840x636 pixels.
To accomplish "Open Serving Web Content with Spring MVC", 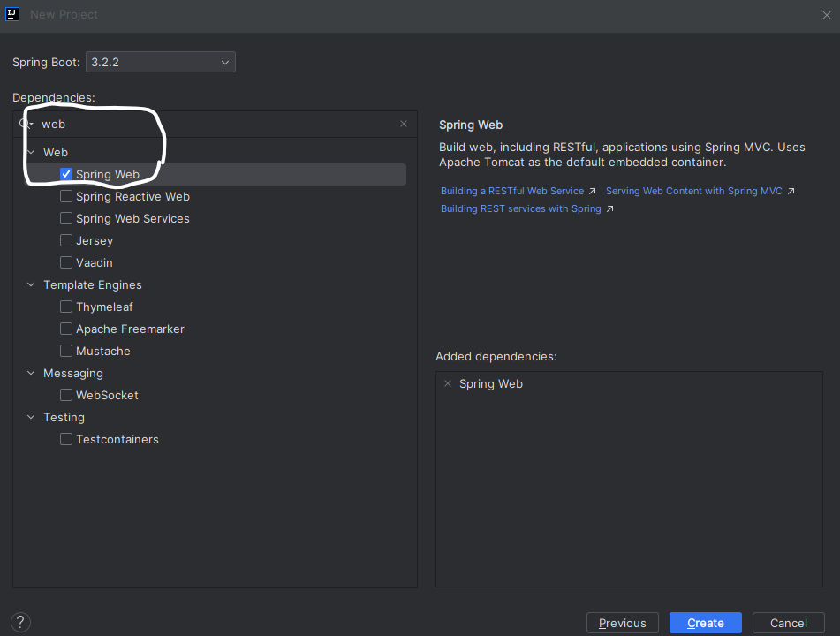I will 693,192.
